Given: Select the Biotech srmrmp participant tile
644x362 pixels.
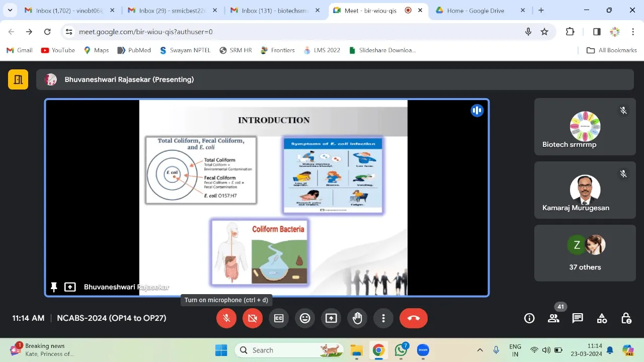Looking at the screenshot, I should click(x=585, y=127).
